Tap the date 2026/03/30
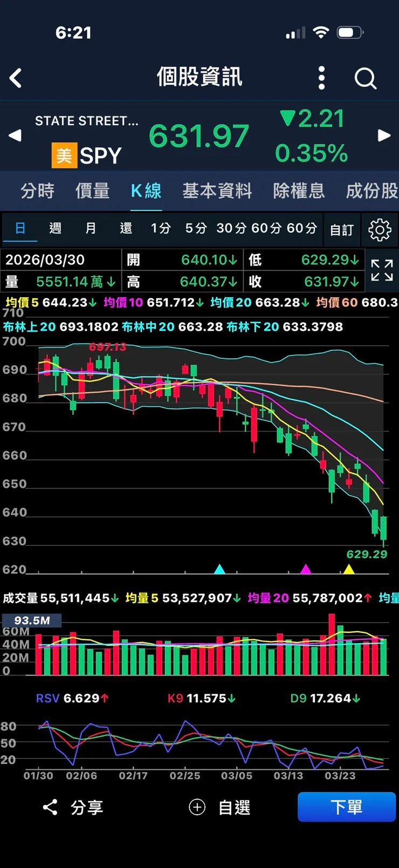399x868 pixels. [x=45, y=259]
